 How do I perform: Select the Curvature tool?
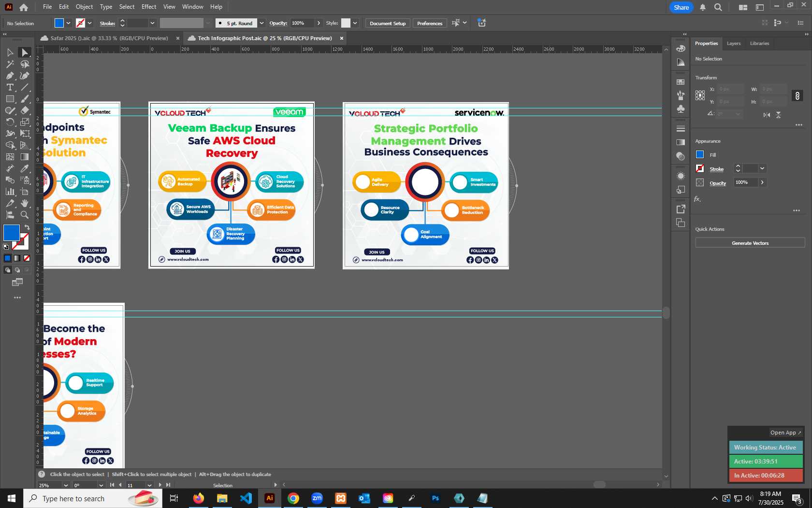[25, 75]
